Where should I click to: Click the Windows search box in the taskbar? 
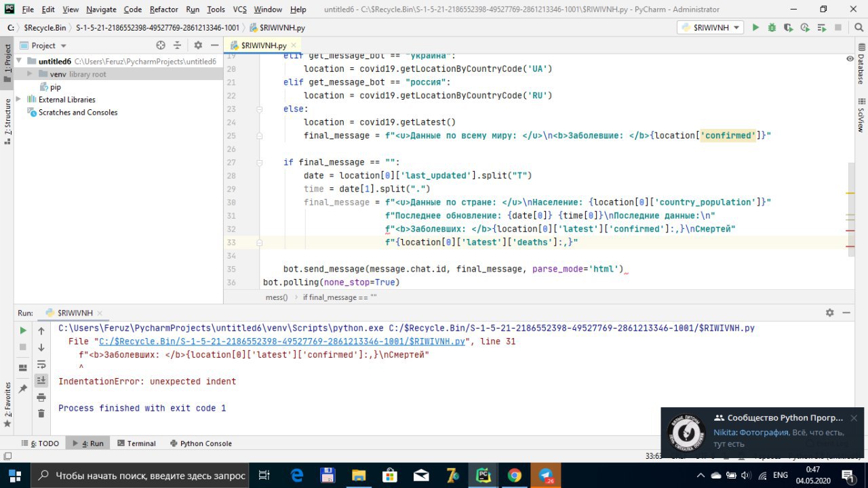[x=140, y=475]
